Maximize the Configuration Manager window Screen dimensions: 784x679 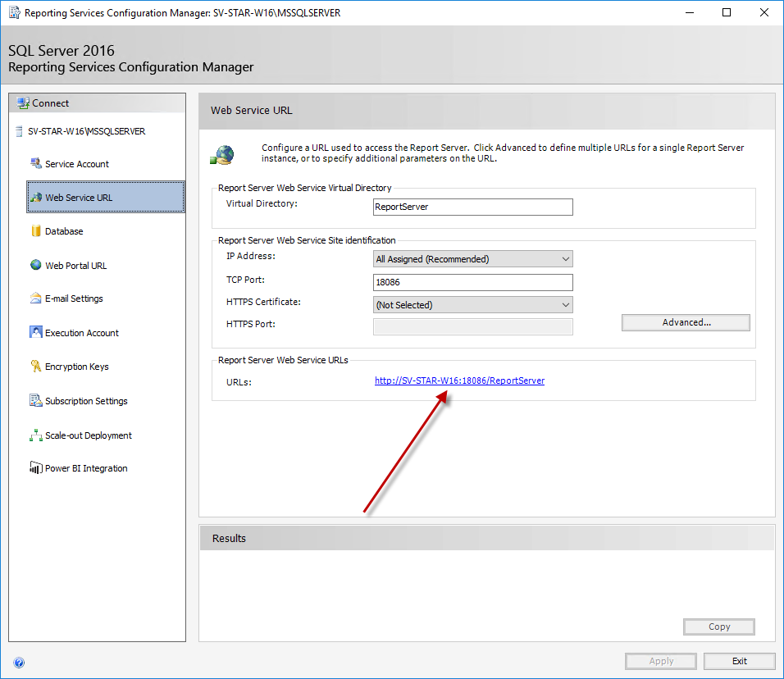pyautogui.click(x=727, y=12)
